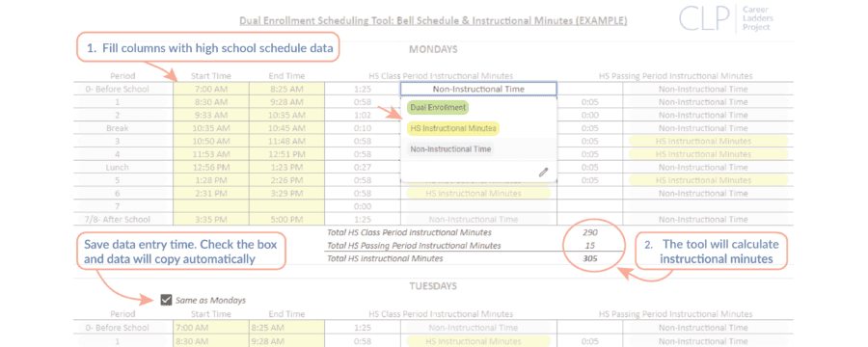Select Mondays 9:33 AM start time cell
868x347 pixels.
click(x=211, y=115)
